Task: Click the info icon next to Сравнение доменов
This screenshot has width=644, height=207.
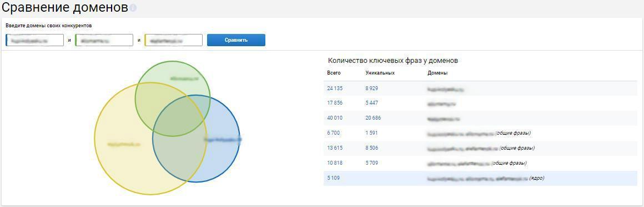Action: [x=133, y=8]
